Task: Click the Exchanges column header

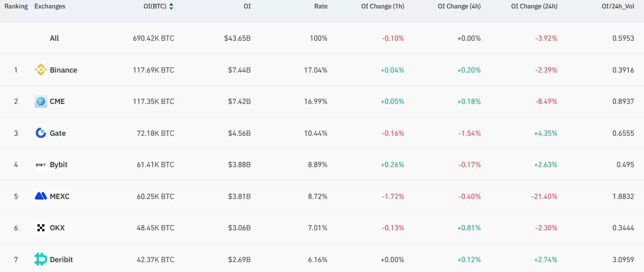Action: (x=50, y=7)
